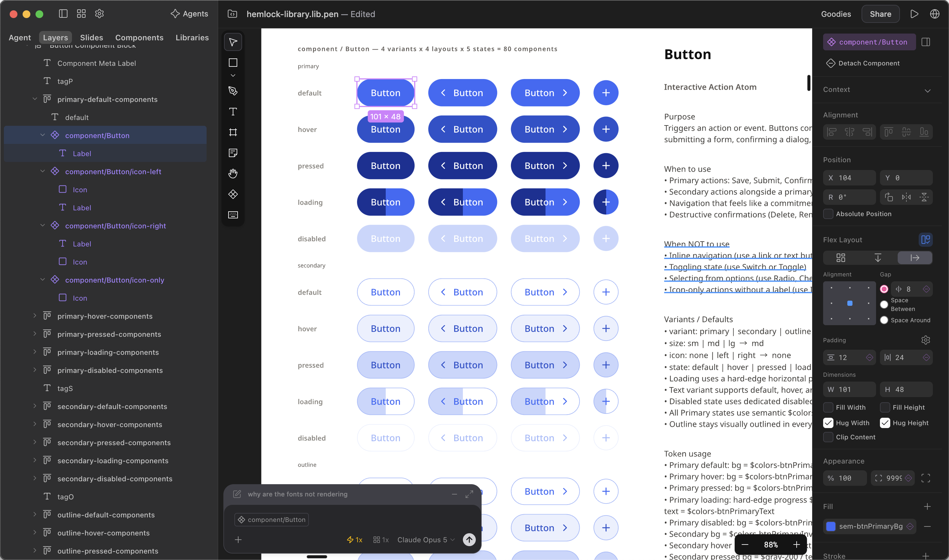
Task: Select the Hand pan tool
Action: pos(233,174)
